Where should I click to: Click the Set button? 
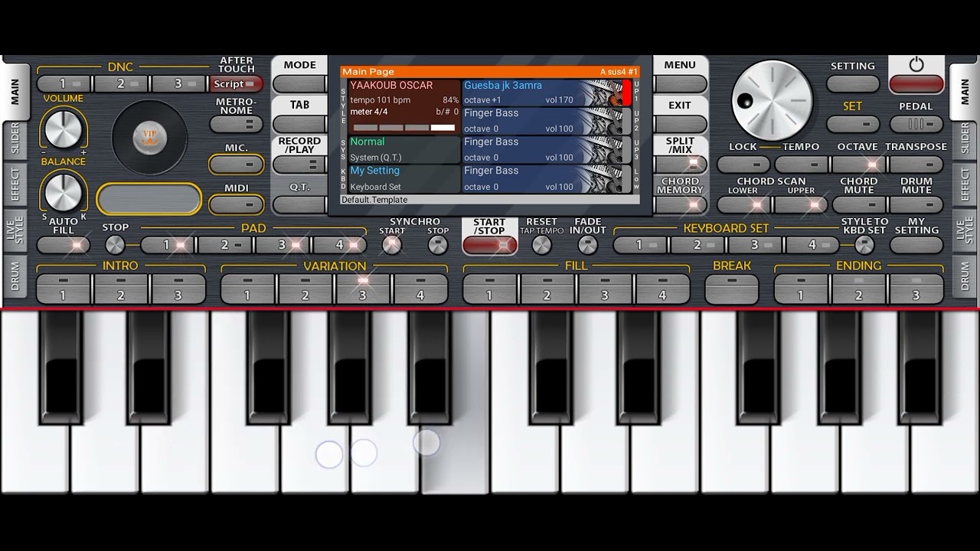(x=853, y=124)
